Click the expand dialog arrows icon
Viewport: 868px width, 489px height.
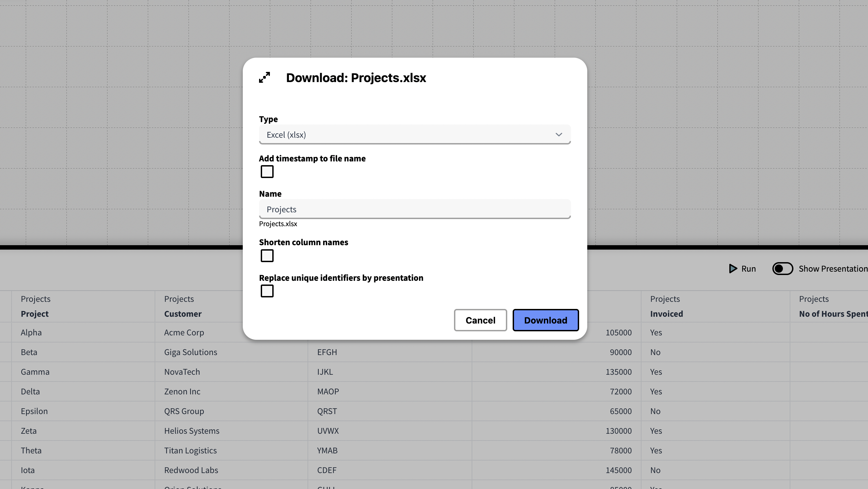point(264,78)
